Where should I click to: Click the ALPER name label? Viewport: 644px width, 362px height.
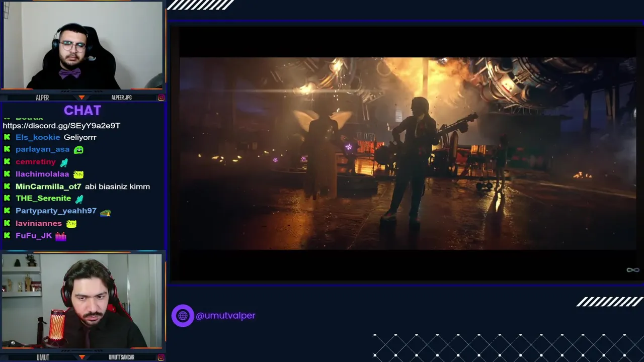(42, 98)
